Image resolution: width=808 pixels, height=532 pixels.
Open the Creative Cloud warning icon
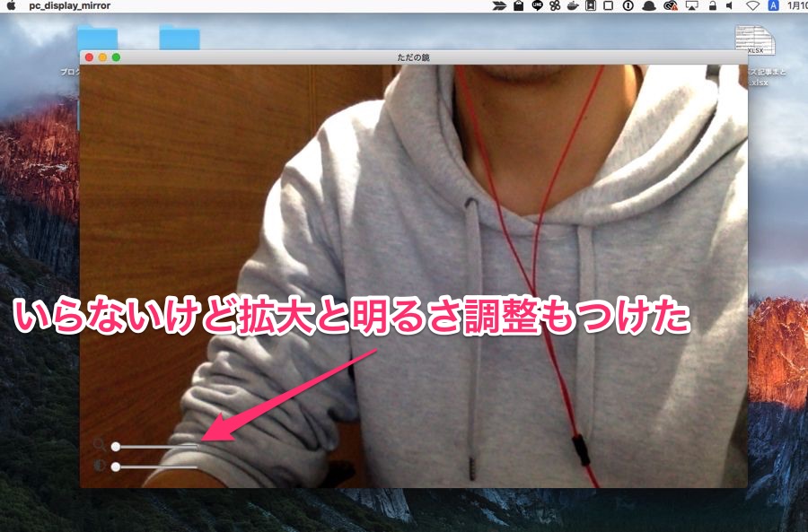tap(671, 5)
